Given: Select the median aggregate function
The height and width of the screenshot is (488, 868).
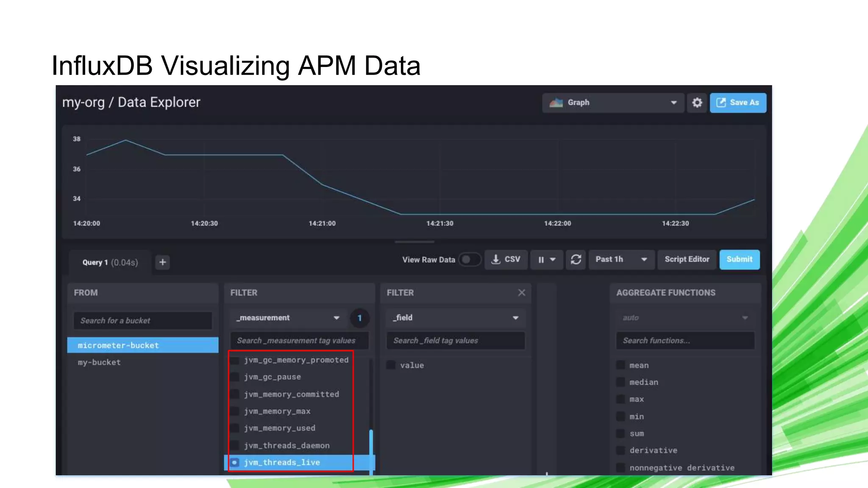Looking at the screenshot, I should point(620,382).
